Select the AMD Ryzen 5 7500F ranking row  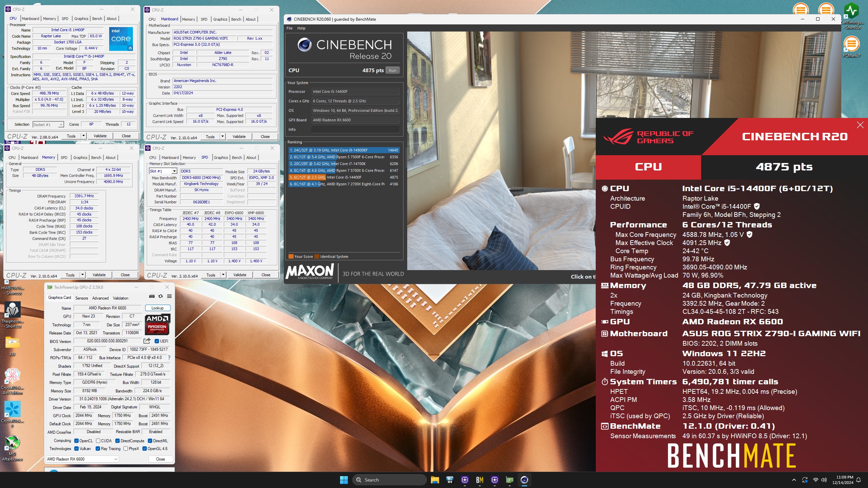[x=344, y=157]
